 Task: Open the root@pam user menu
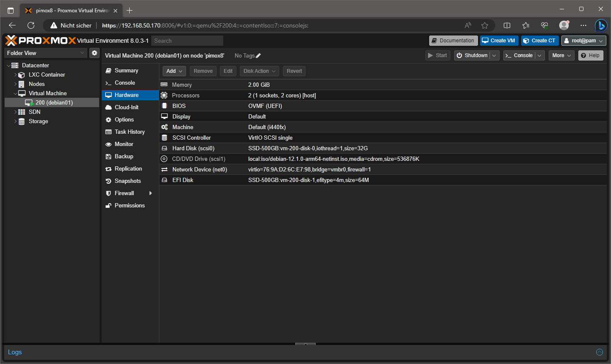click(x=584, y=41)
